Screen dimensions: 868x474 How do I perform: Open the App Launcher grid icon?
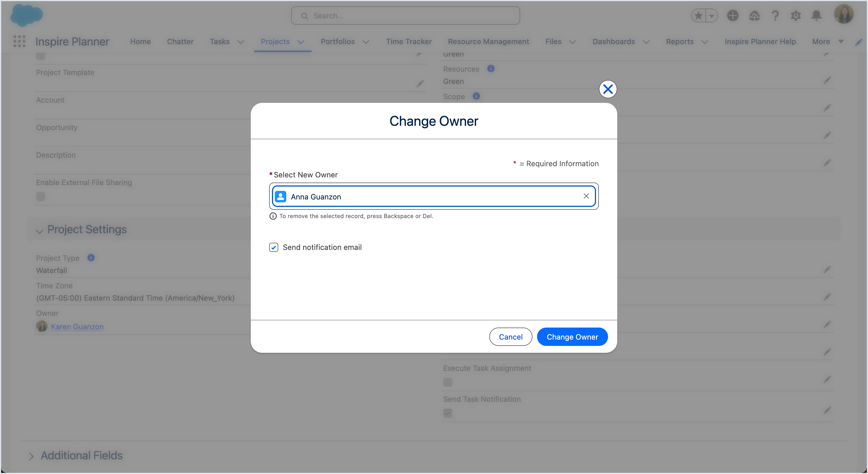(x=19, y=42)
